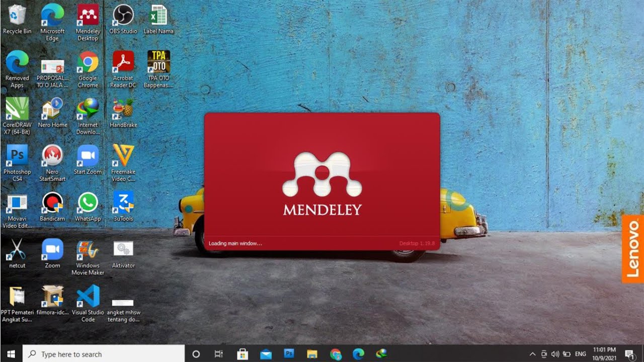Open the notification Action Center

(629, 354)
